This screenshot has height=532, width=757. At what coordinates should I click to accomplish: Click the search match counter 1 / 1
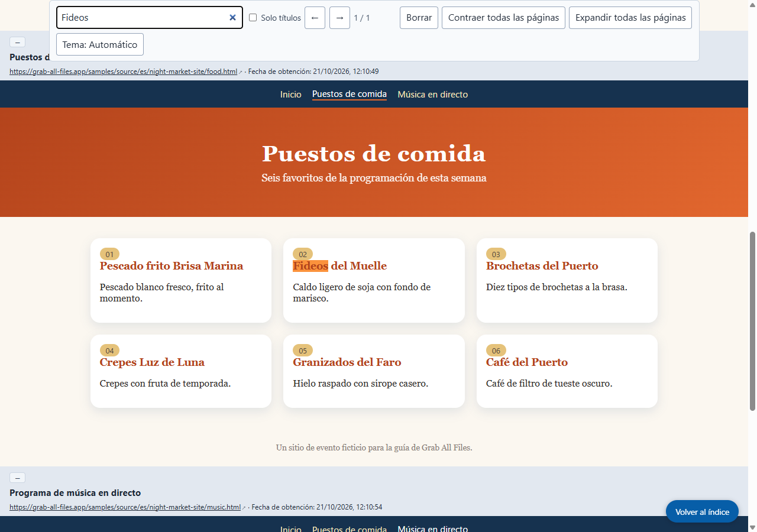coord(362,18)
